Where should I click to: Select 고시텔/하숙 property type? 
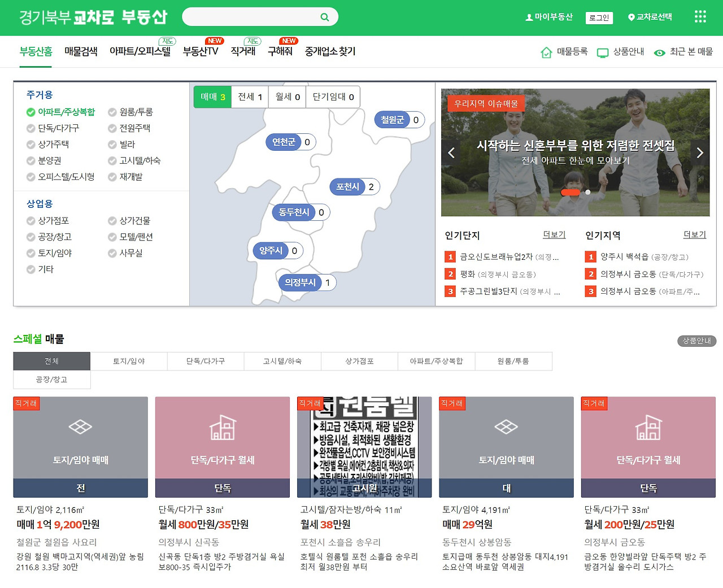click(x=134, y=161)
